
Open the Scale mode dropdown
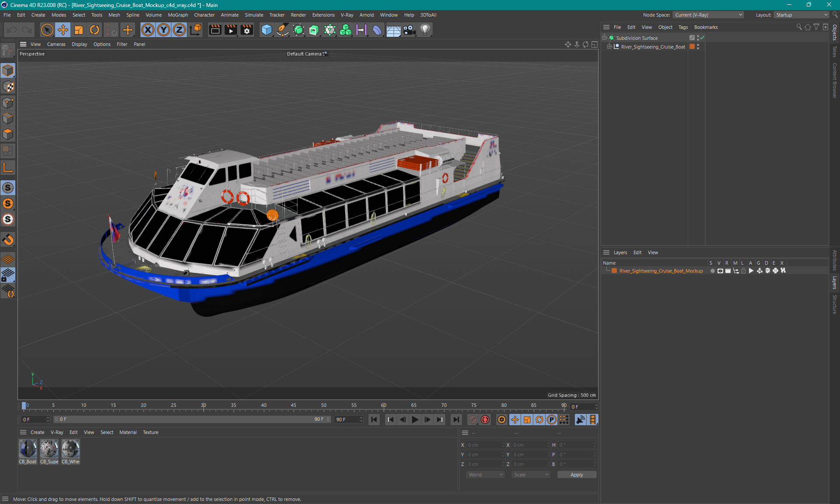531,475
